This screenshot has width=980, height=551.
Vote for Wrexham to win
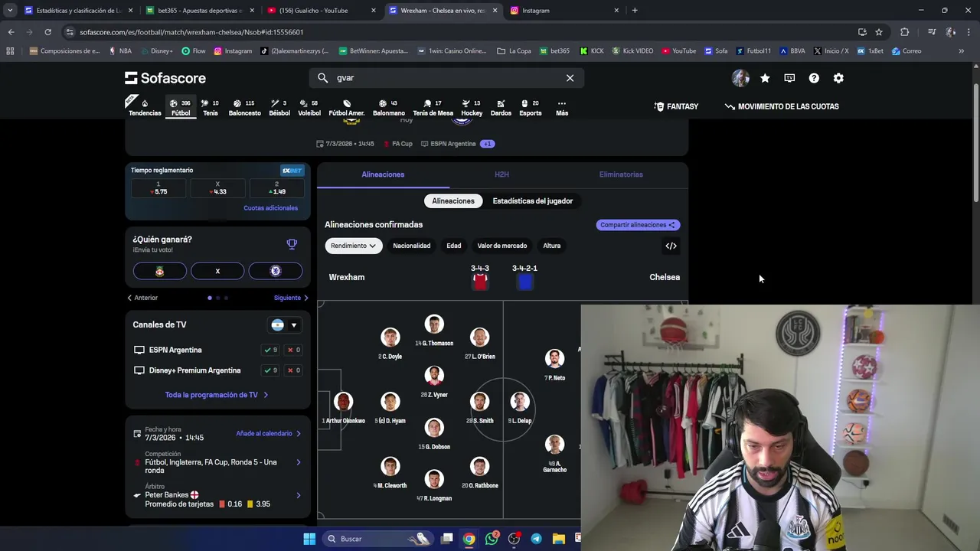click(159, 271)
